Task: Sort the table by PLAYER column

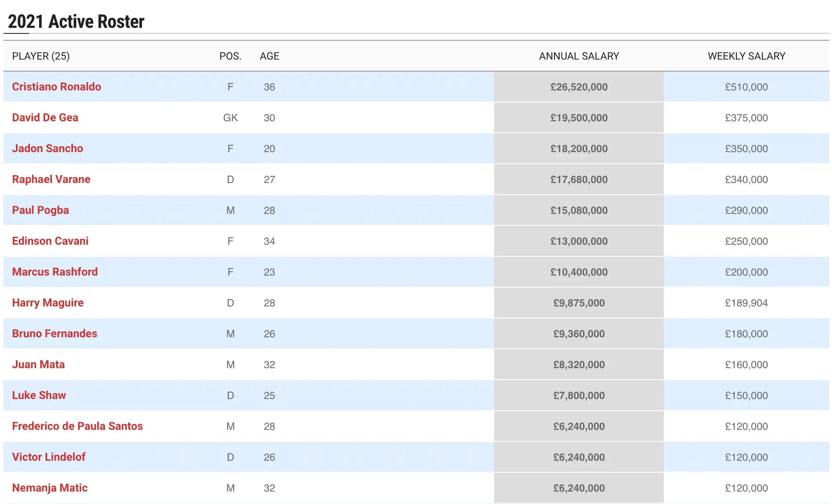Action: (x=41, y=56)
